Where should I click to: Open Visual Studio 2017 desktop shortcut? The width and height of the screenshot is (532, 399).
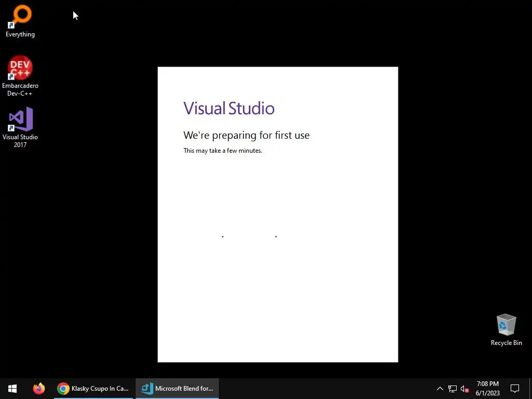coord(20,127)
